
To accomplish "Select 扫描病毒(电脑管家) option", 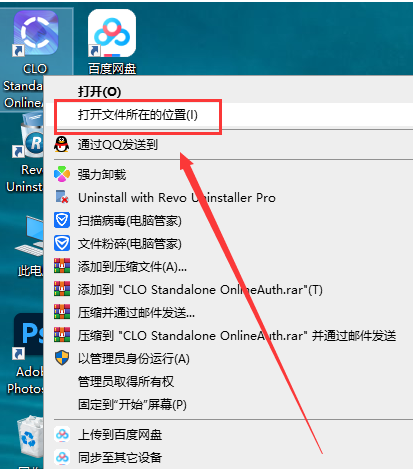I will click(130, 220).
